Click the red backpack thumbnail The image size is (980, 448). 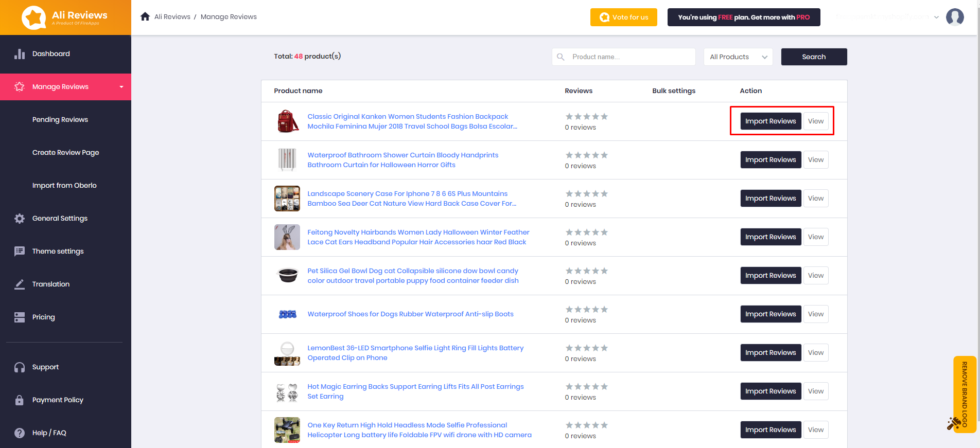pos(287,121)
